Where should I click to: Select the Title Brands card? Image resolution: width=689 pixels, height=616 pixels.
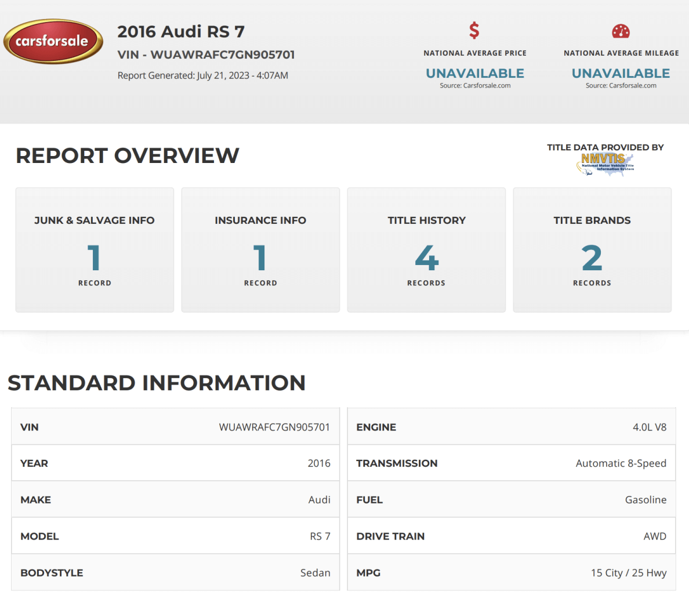[x=592, y=249]
